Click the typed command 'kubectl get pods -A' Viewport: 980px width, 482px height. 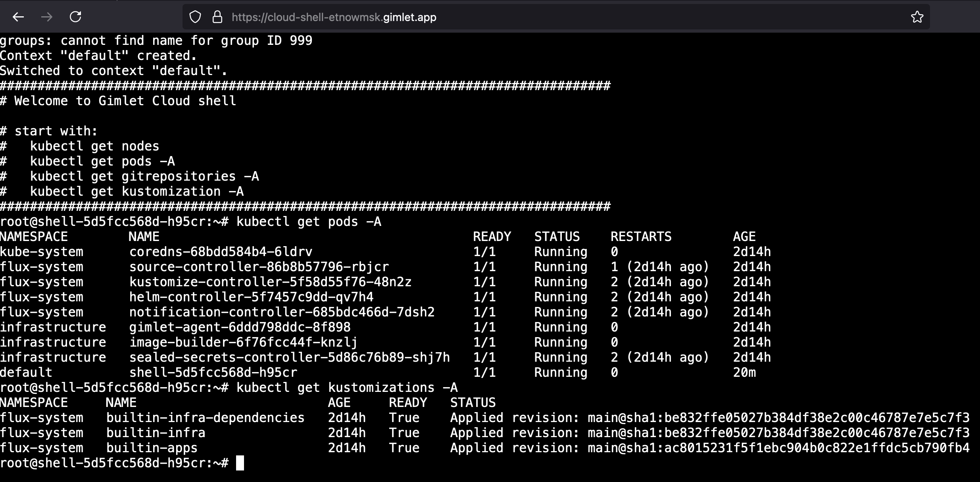point(309,222)
